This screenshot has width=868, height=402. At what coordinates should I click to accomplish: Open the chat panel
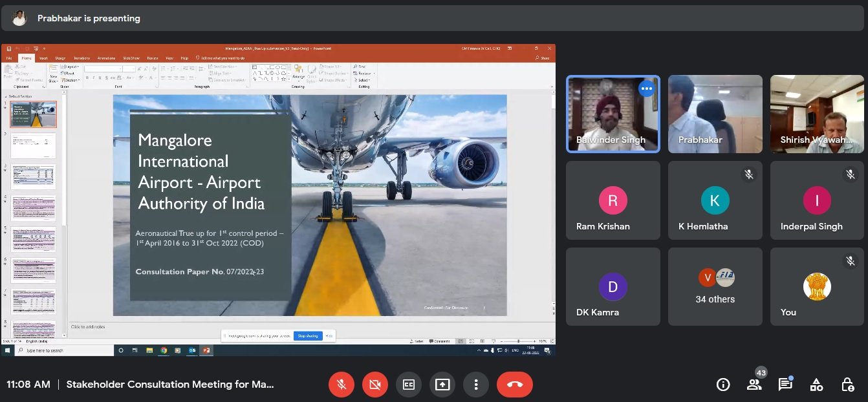[x=785, y=385]
